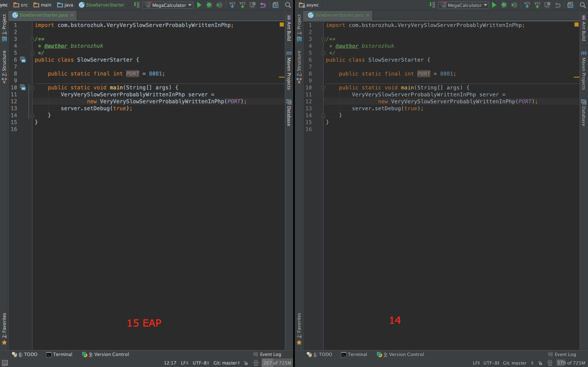Run with Coverage in the right window

click(514, 5)
